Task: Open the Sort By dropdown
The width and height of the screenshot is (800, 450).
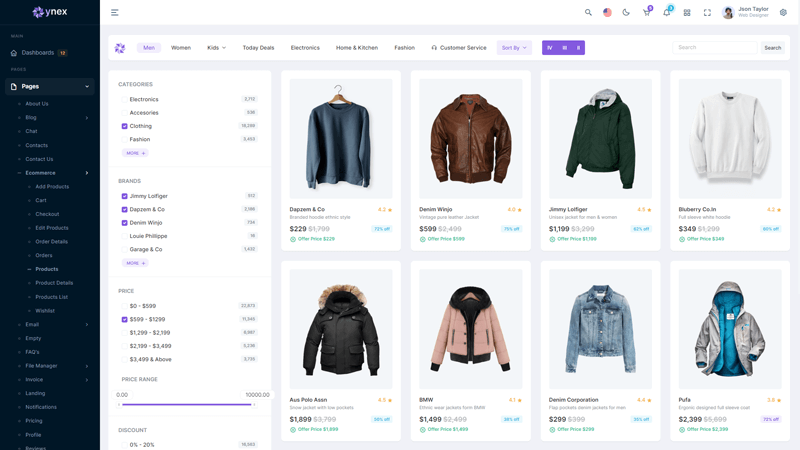Action: pyautogui.click(x=514, y=48)
